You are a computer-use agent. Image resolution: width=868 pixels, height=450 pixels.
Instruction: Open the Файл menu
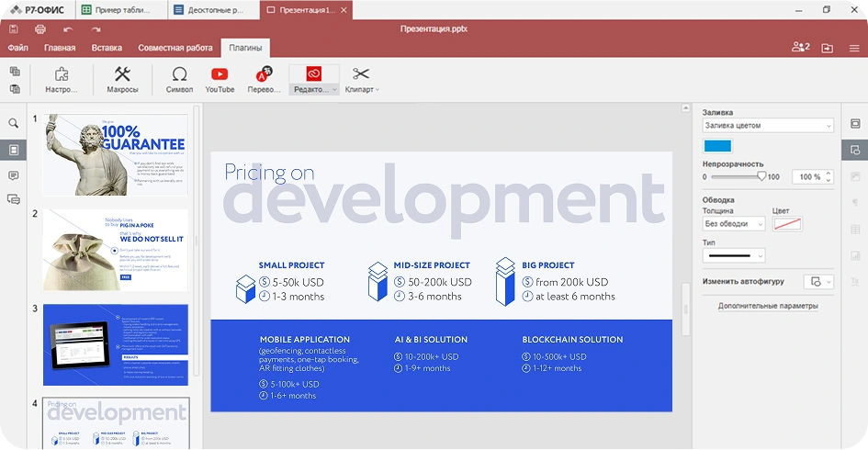coord(18,48)
